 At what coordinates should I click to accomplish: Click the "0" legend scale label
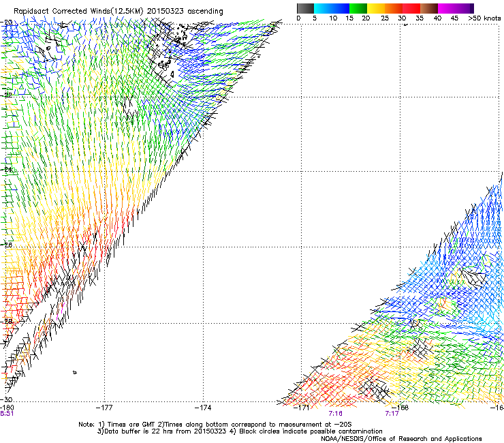coord(298,18)
